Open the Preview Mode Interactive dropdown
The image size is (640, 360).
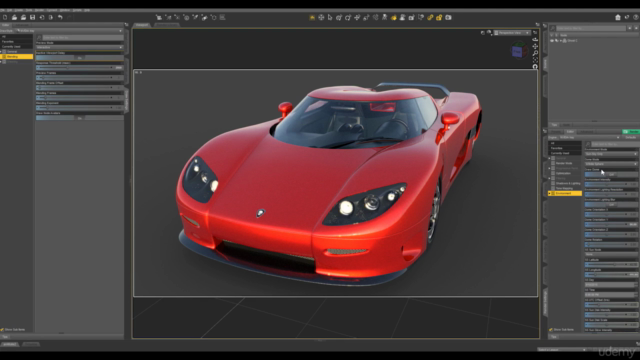point(80,47)
